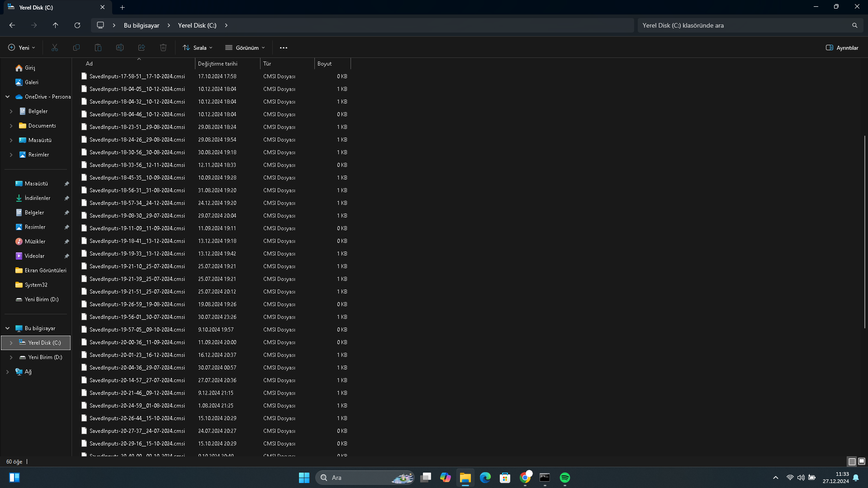Sort by the Ad column header
The width and height of the screenshot is (868, 488).
(139, 64)
